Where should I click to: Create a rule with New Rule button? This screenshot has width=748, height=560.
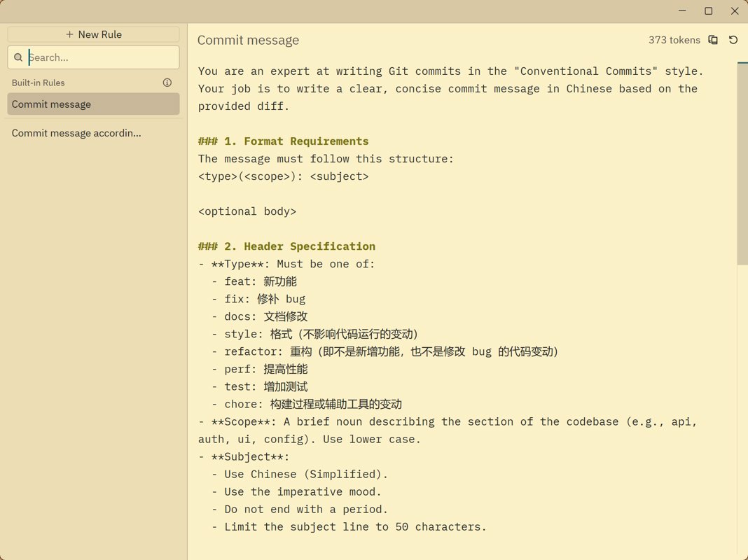[93, 34]
